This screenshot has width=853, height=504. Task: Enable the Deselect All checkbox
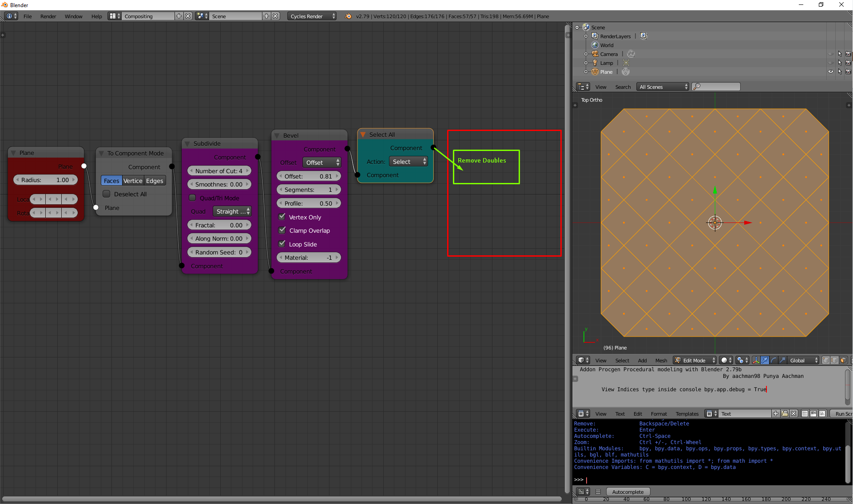point(107,194)
